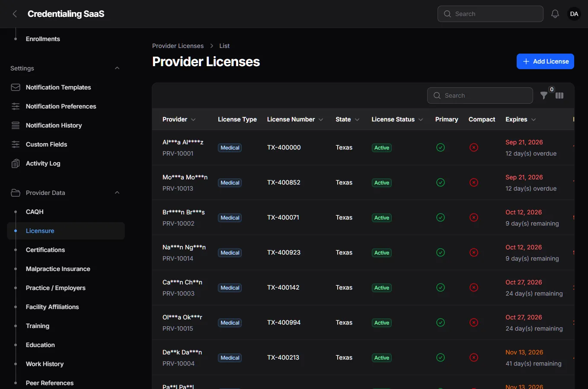Click Compact cross icon for TX-400923
588x389 pixels.
(474, 252)
